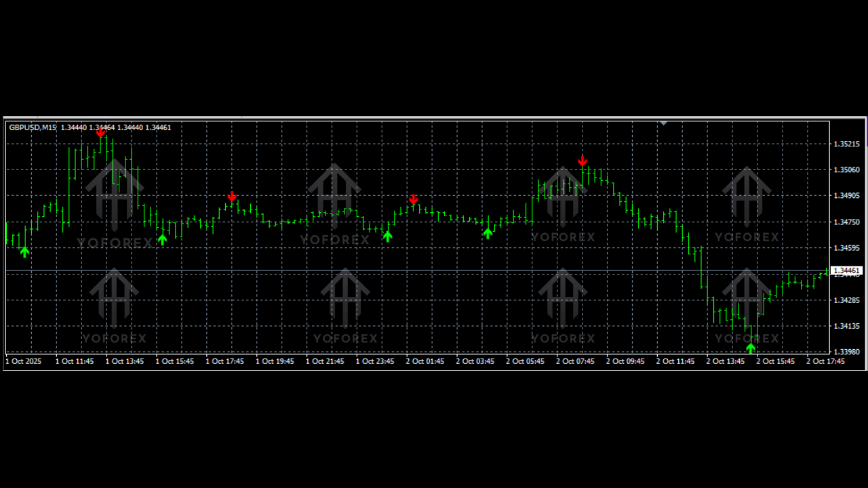Click the green up arrow near 1 Oct 15:45
Screen dimensions: 868x488
click(162, 239)
